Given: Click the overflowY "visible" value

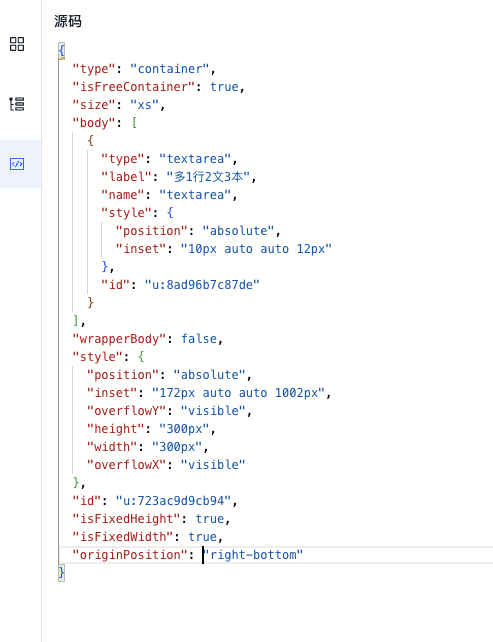Looking at the screenshot, I should pos(213,411).
